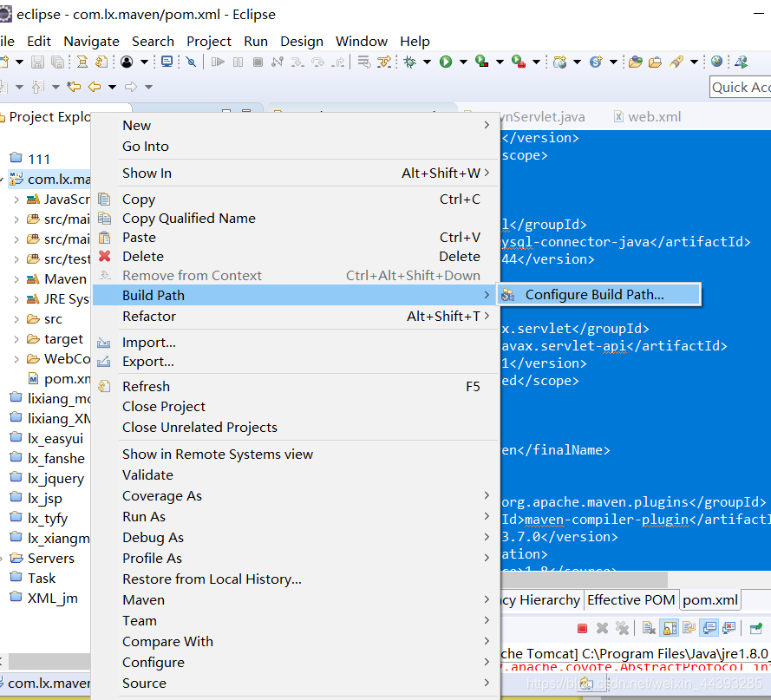This screenshot has width=771, height=700.
Task: Expand the JRE System Library node
Action: (16, 299)
